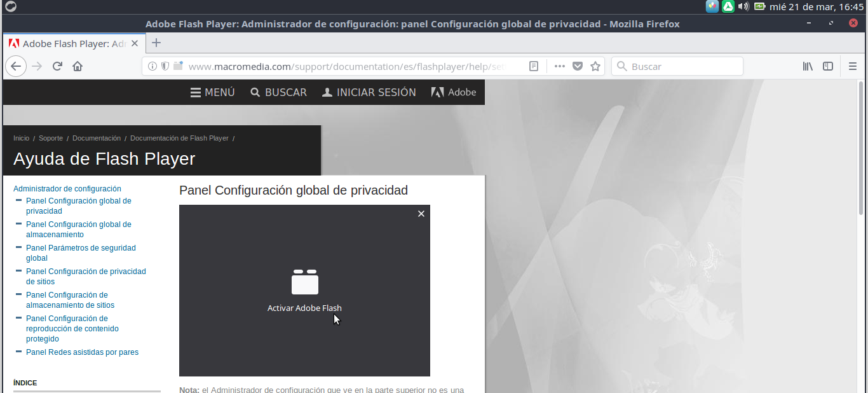Image resolution: width=868 pixels, height=393 pixels.
Task: Dismiss the Flash placeholder with X
Action: (x=421, y=214)
